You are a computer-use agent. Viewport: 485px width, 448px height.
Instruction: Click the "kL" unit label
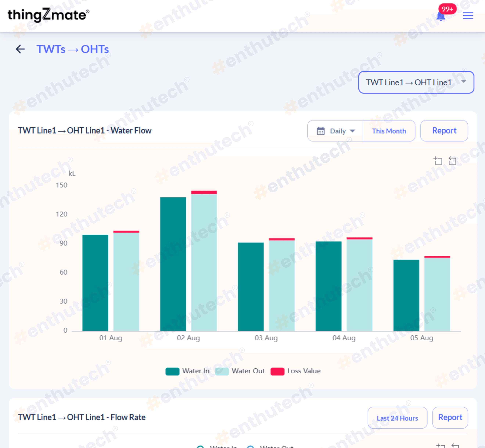click(x=72, y=174)
